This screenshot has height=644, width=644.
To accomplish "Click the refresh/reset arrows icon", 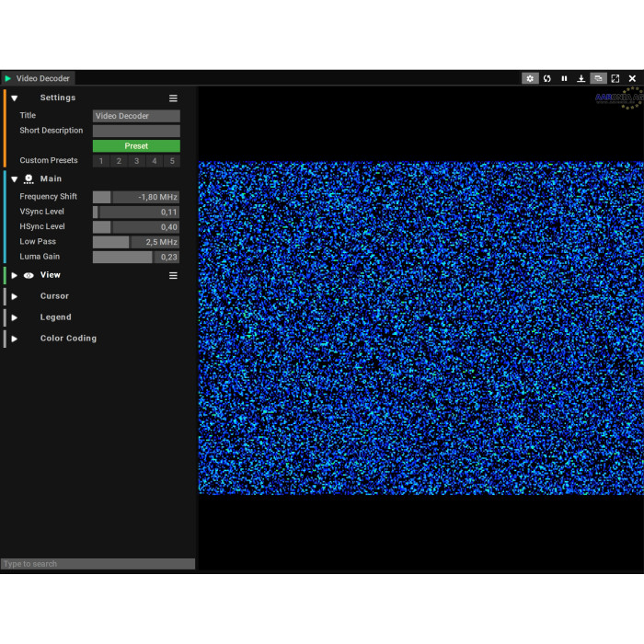I will [547, 79].
